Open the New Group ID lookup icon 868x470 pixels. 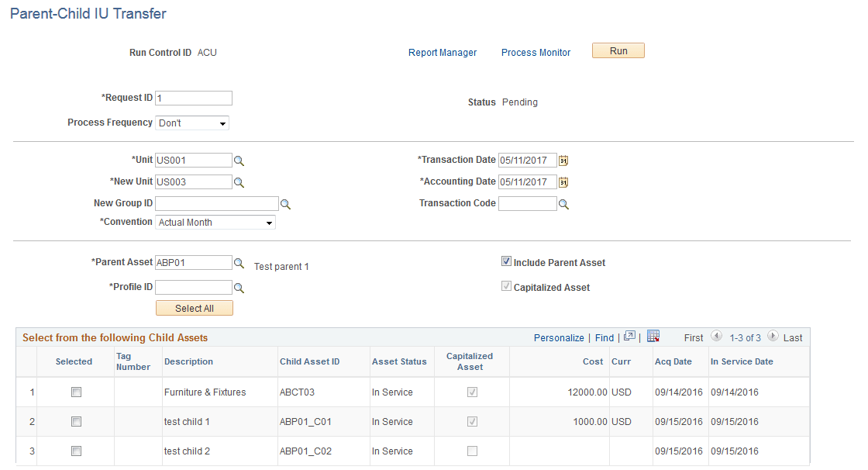pos(285,203)
